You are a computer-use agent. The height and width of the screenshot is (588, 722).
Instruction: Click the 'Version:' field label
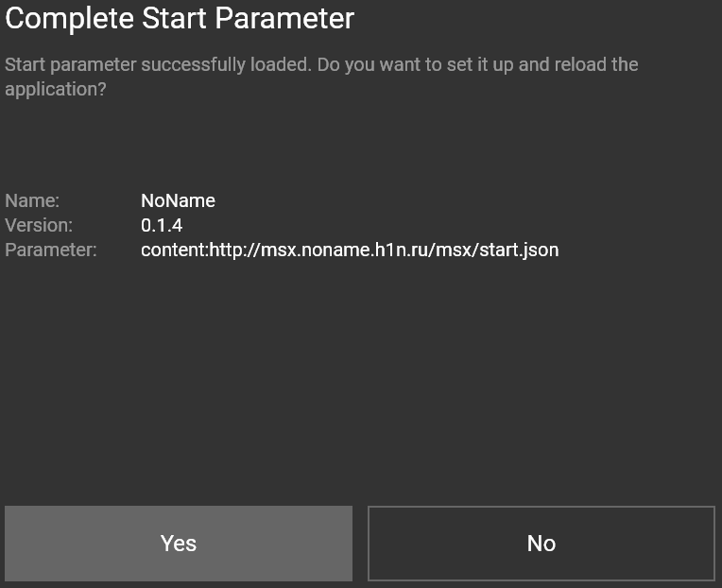click(39, 225)
